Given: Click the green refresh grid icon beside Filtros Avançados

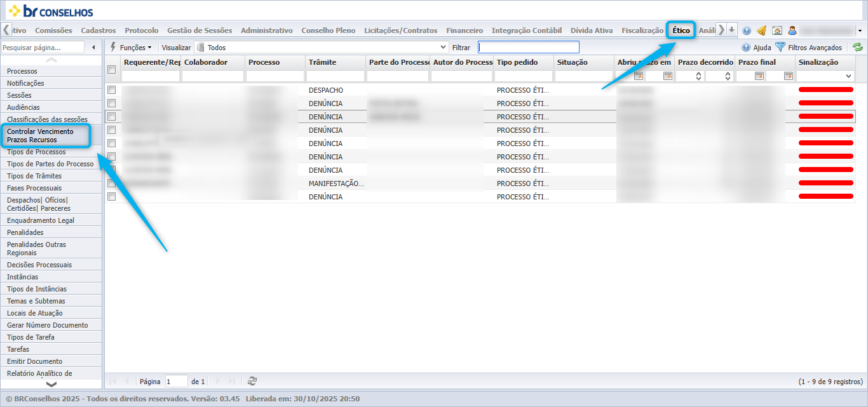Looking at the screenshot, I should click(x=858, y=47).
